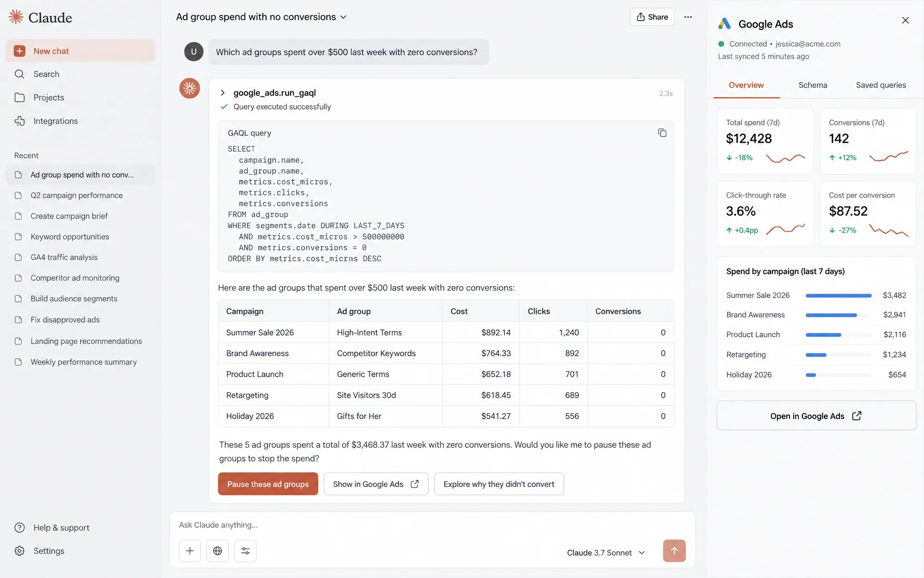Click the Google Ads logo icon
924x578 pixels.
coord(724,24)
